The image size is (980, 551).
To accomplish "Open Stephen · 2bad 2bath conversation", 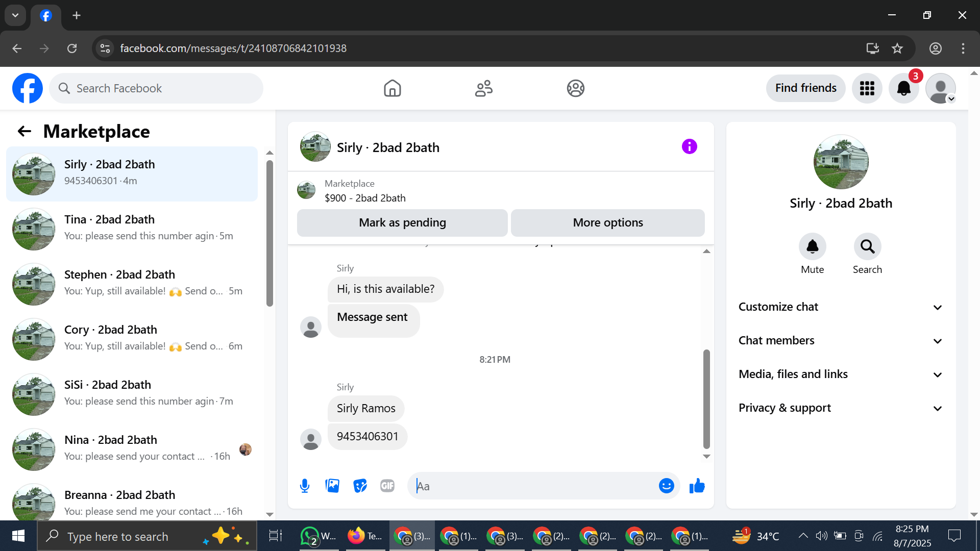I will coord(132,284).
